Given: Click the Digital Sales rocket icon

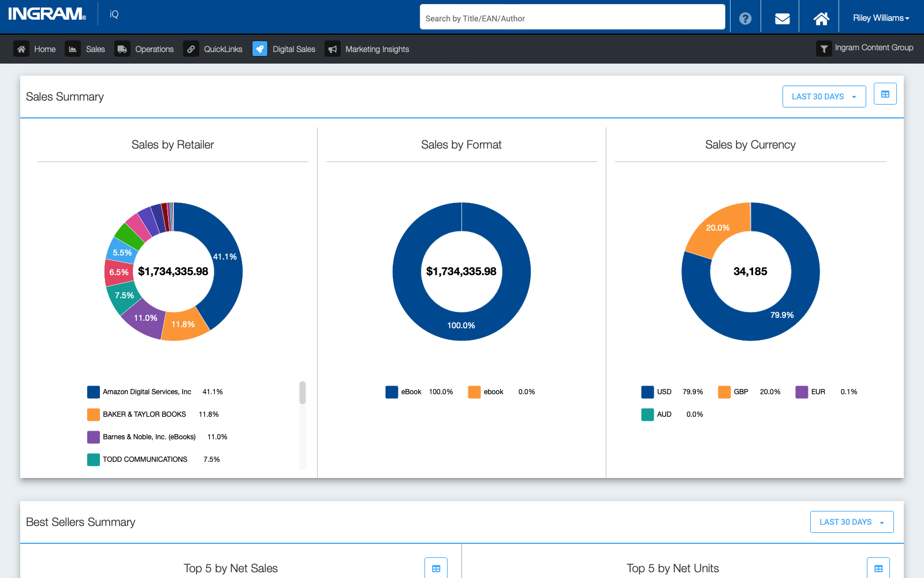Looking at the screenshot, I should (260, 49).
